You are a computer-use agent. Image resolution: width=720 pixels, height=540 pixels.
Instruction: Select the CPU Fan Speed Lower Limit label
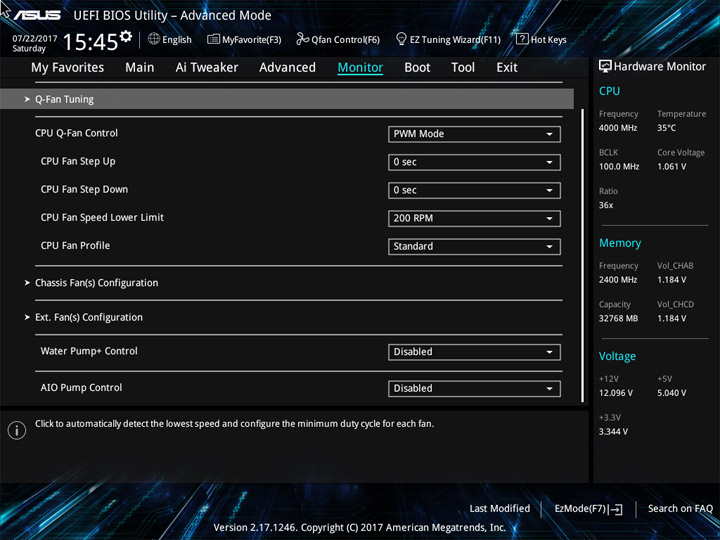[102, 217]
